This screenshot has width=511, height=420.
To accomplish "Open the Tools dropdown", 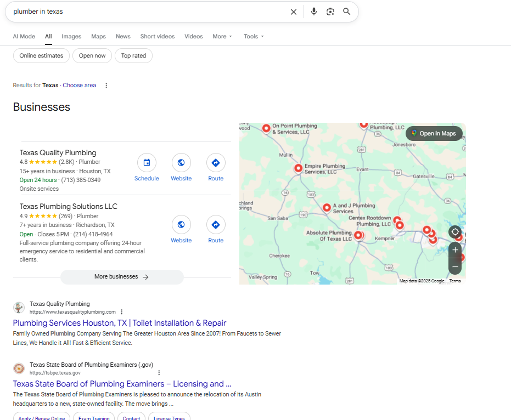I will 254,37.
